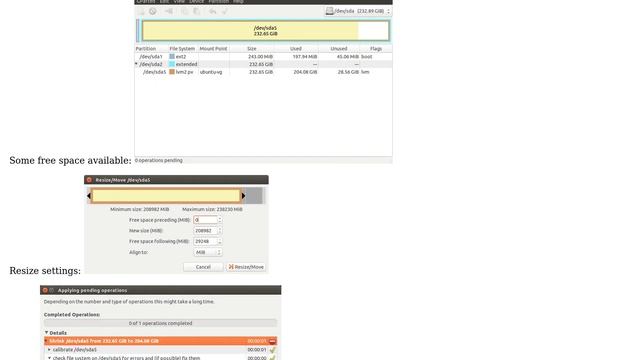Select the /dev/sda5 partition row

[x=263, y=72]
